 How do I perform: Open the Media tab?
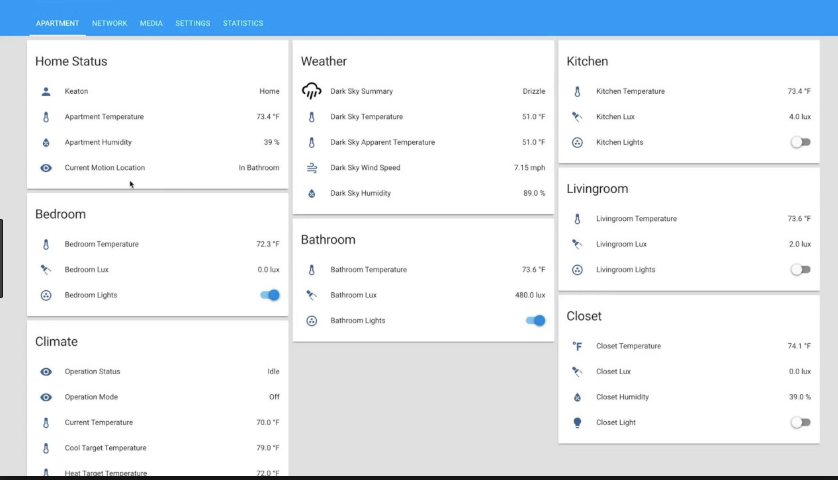point(151,23)
